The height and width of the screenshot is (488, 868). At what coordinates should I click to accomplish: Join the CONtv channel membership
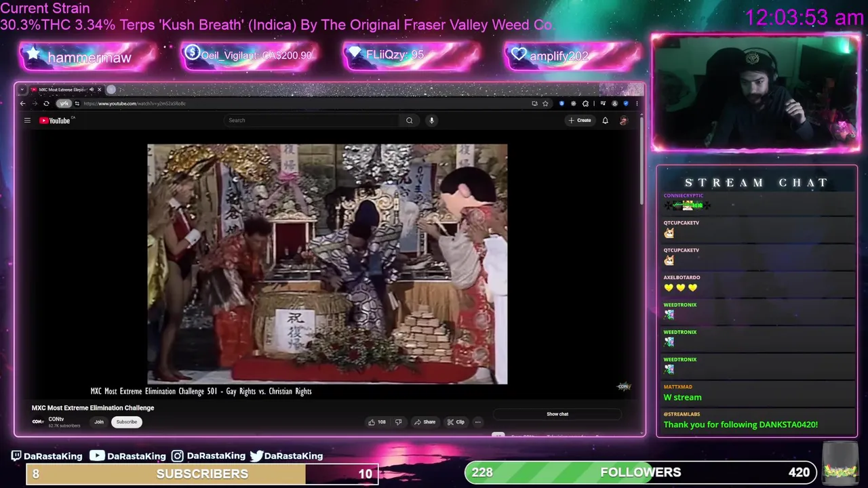coord(99,422)
